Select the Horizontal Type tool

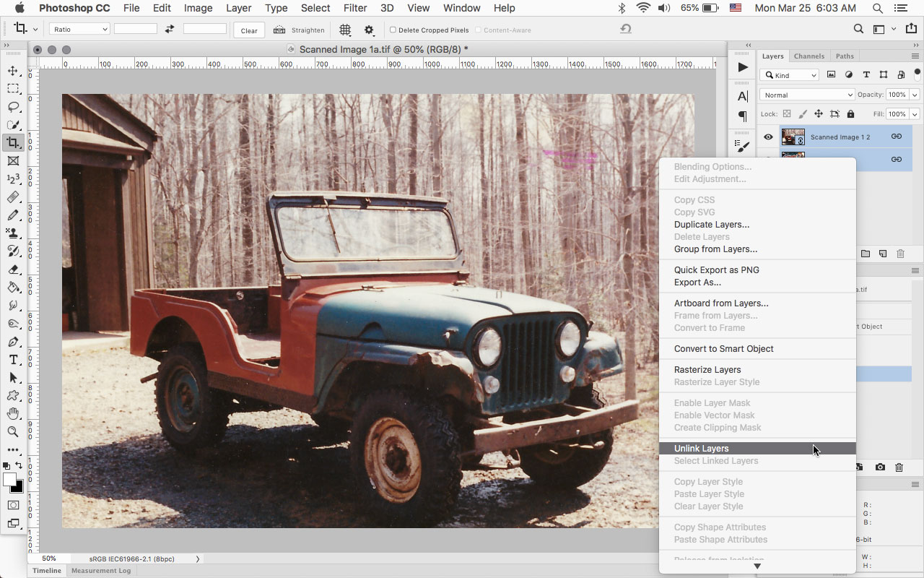pos(13,360)
